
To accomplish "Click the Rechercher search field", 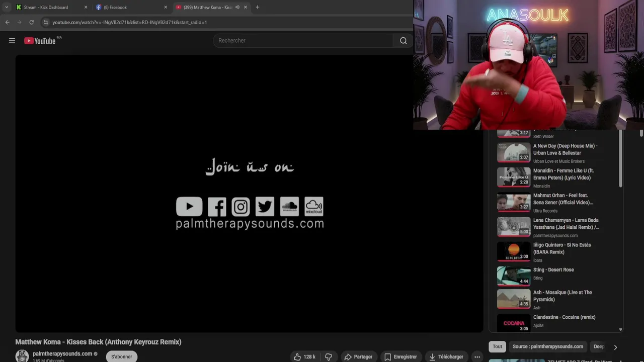I will click(x=303, y=41).
